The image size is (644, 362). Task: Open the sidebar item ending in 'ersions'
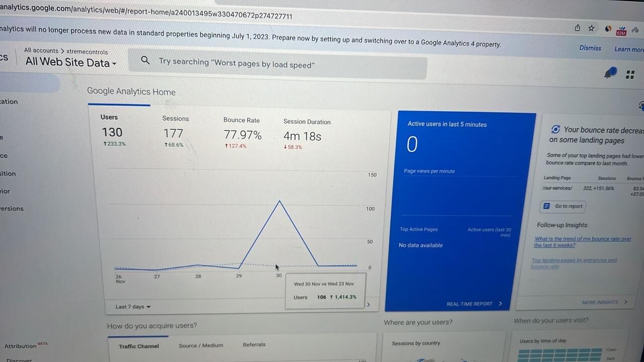pos(12,208)
